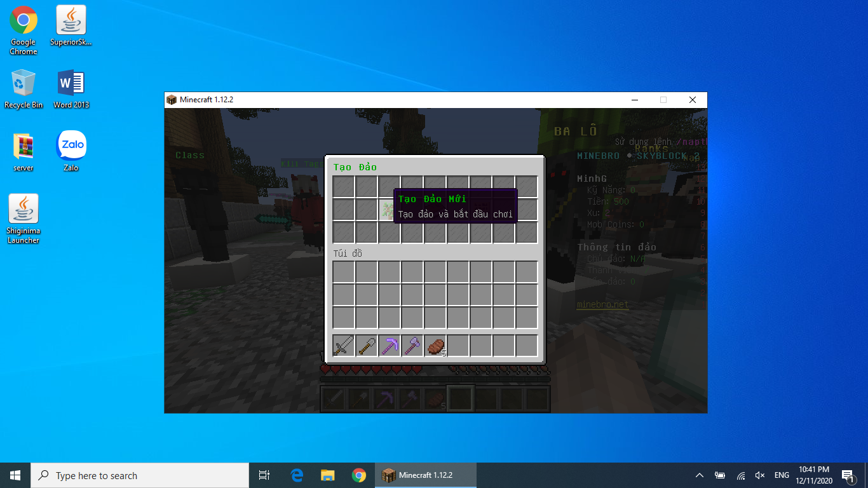Click the muted volume tray icon
This screenshot has width=868, height=488.
(x=760, y=475)
